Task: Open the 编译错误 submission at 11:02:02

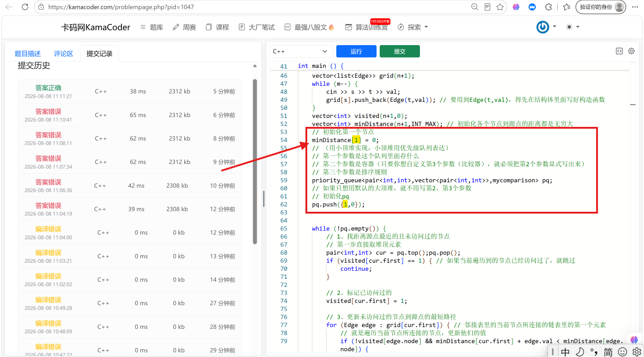Action: click(130, 280)
